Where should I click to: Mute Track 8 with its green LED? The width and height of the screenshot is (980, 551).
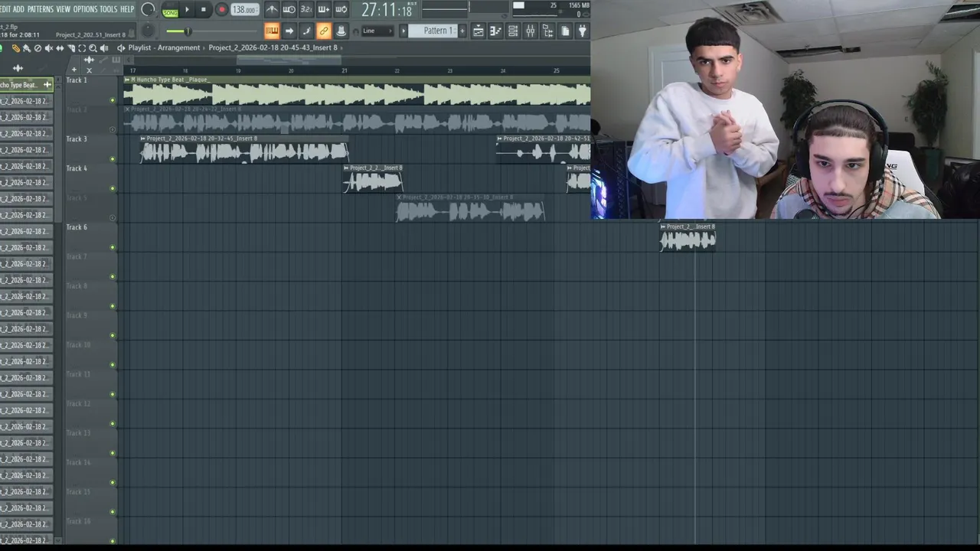coord(113,306)
